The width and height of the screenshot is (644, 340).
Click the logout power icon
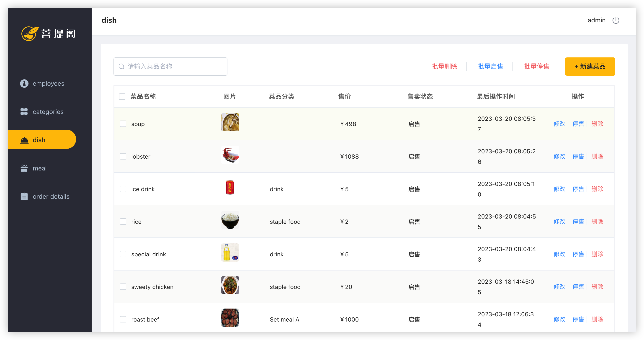click(x=616, y=20)
